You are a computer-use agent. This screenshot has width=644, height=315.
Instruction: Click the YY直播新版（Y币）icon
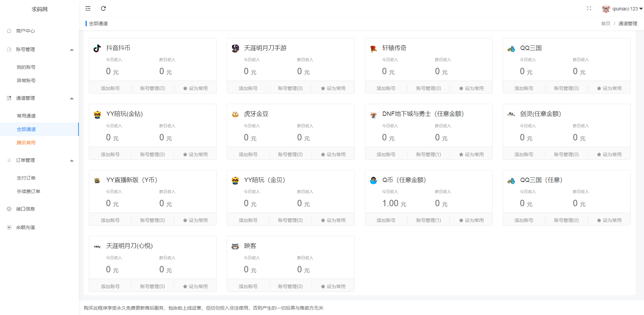pyautogui.click(x=97, y=181)
